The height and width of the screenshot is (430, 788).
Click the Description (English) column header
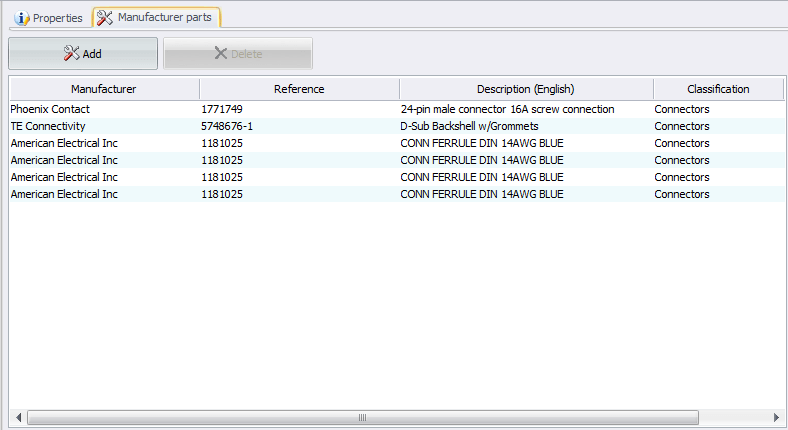click(526, 89)
